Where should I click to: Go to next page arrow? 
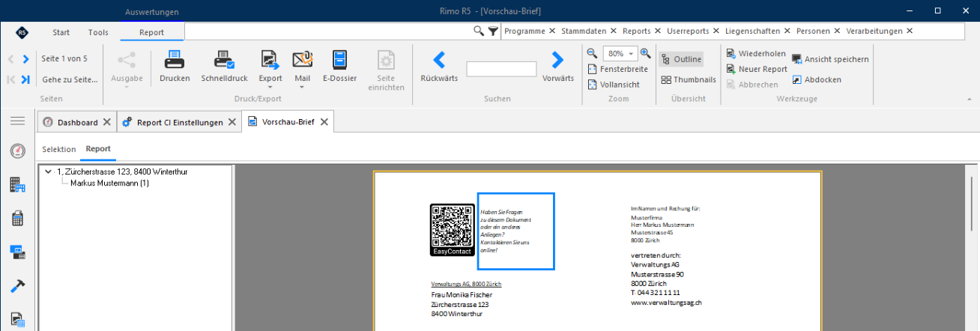[x=25, y=58]
